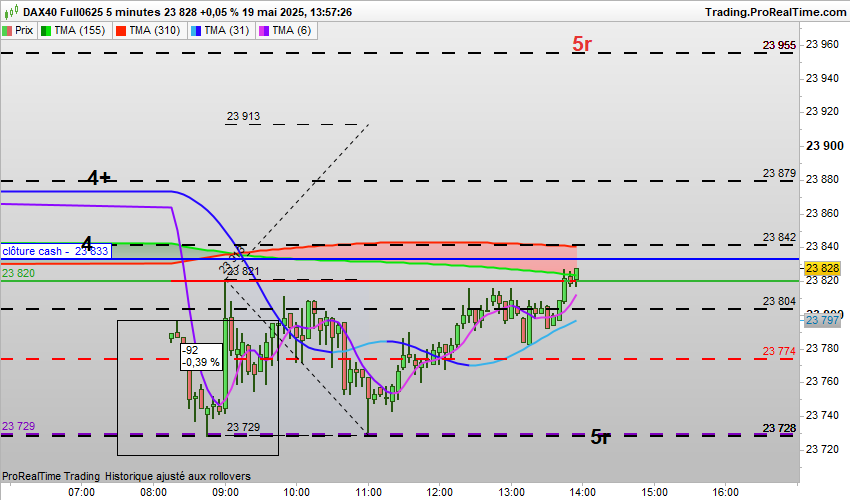Viewport: 850px width, 500px height.
Task: Select the Prix legend button
Action: (18, 30)
